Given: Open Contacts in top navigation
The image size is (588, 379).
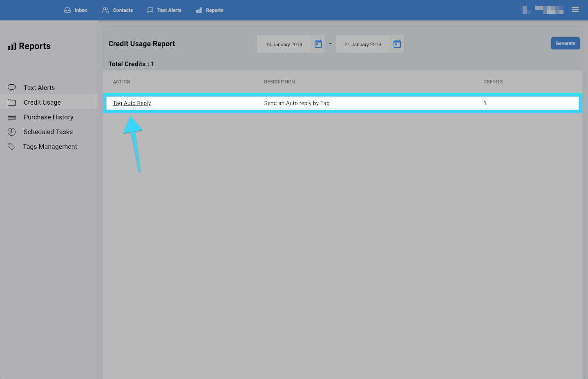Looking at the screenshot, I should [117, 10].
